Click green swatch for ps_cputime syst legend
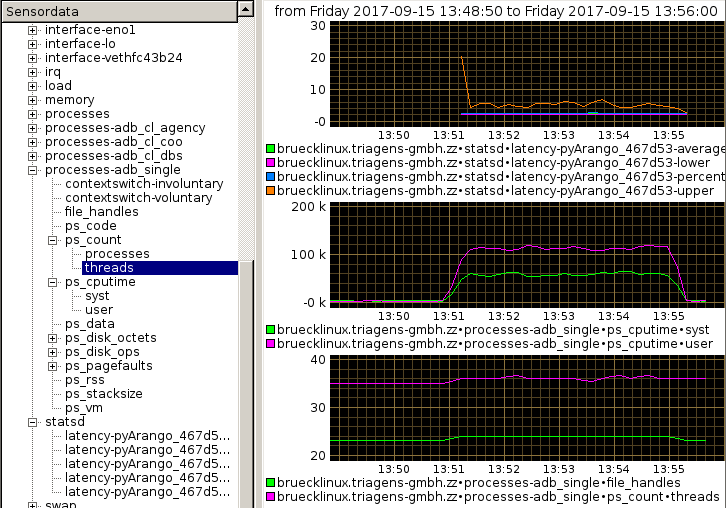 point(270,330)
